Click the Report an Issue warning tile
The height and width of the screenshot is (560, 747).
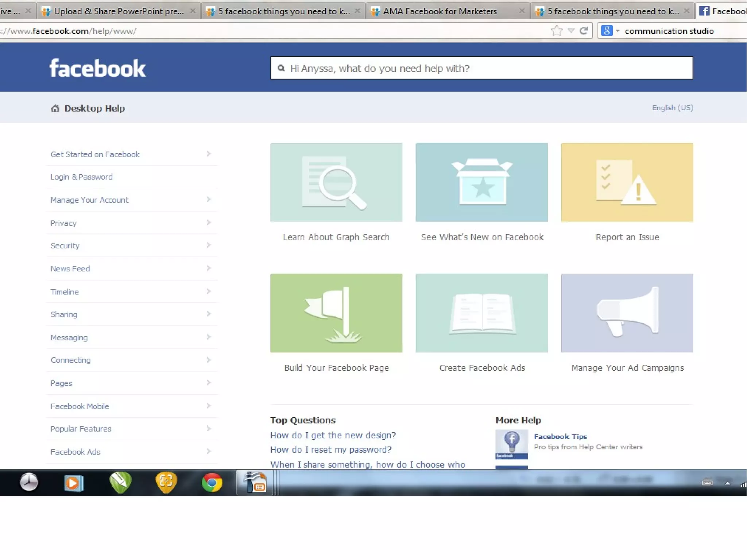627,182
